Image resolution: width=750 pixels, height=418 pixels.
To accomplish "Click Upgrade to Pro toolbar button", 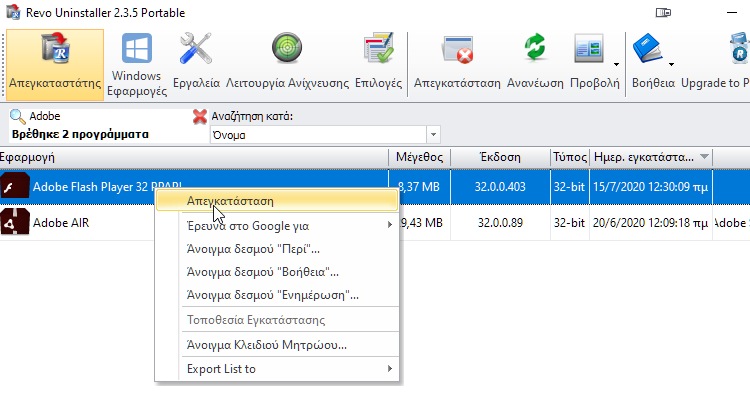I will (715, 65).
